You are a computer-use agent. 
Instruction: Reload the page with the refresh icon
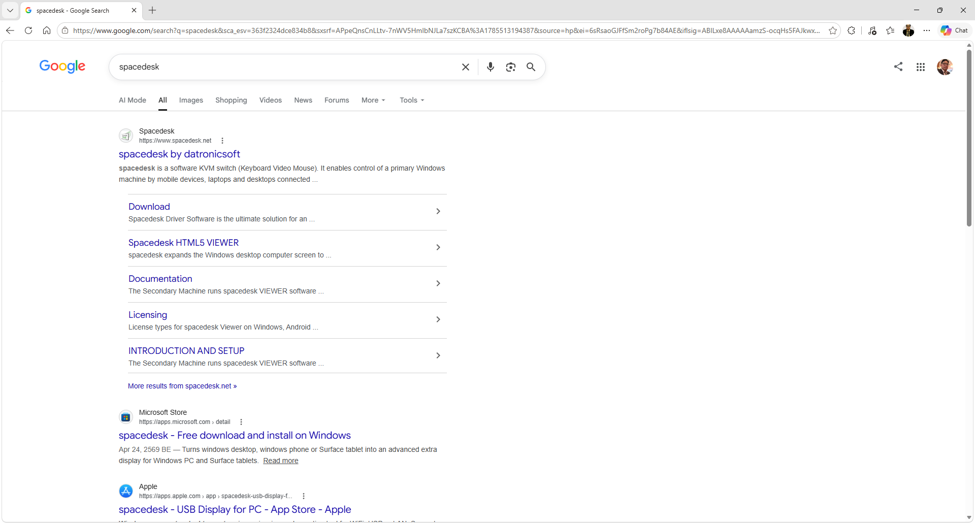(x=28, y=30)
